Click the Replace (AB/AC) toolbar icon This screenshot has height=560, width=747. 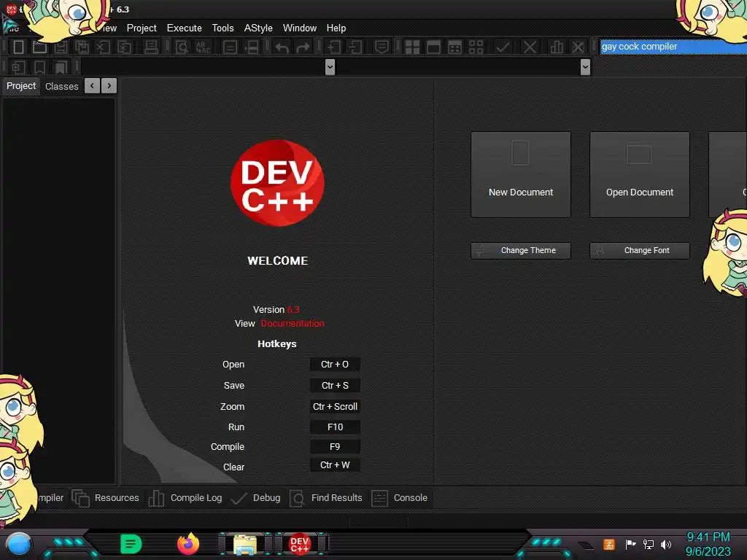203,47
